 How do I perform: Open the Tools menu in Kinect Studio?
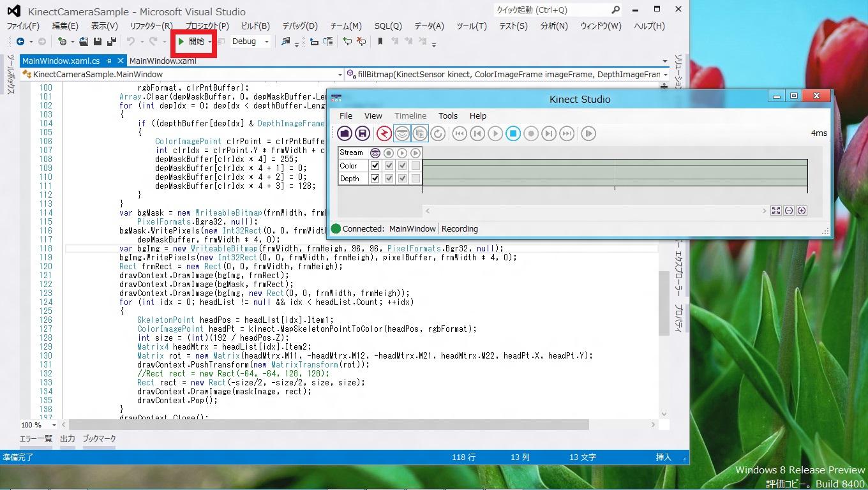tap(447, 115)
